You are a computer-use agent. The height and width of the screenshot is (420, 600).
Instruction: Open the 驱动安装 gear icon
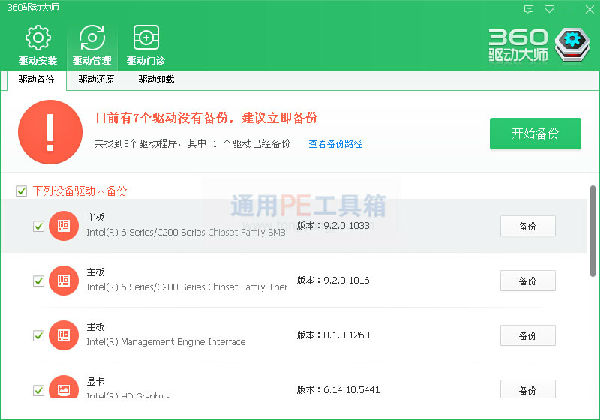pyautogui.click(x=38, y=38)
